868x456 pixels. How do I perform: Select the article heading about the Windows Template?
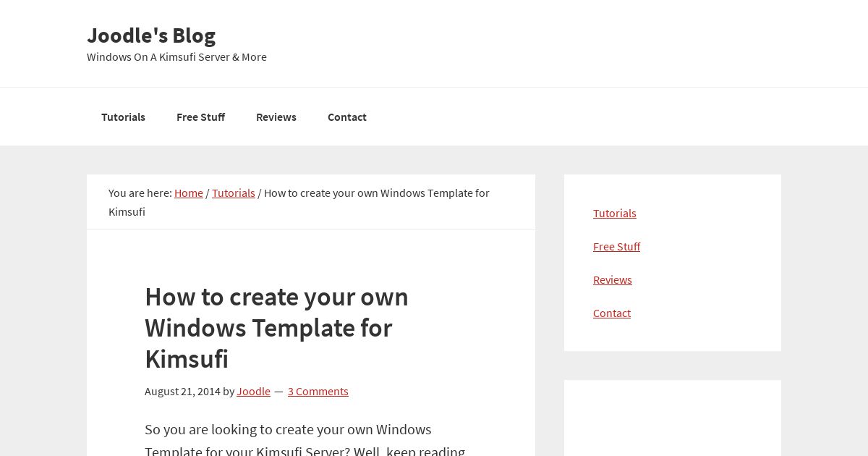coord(277,328)
